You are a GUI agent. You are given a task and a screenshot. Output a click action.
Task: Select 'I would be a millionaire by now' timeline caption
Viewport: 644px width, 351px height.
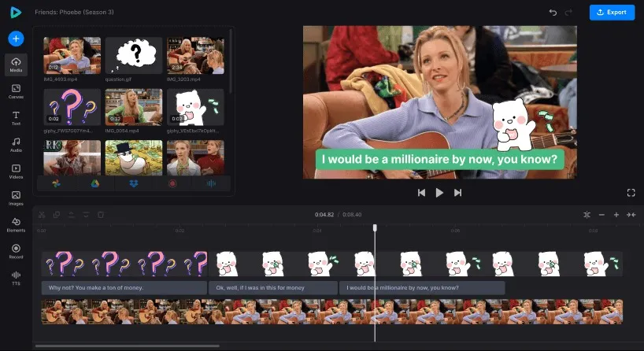(x=422, y=288)
